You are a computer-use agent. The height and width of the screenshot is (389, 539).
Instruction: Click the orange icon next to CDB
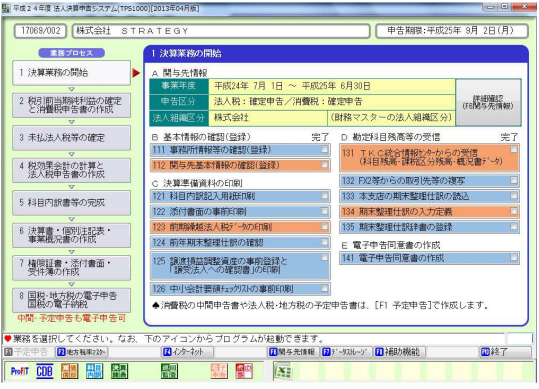coord(69,371)
